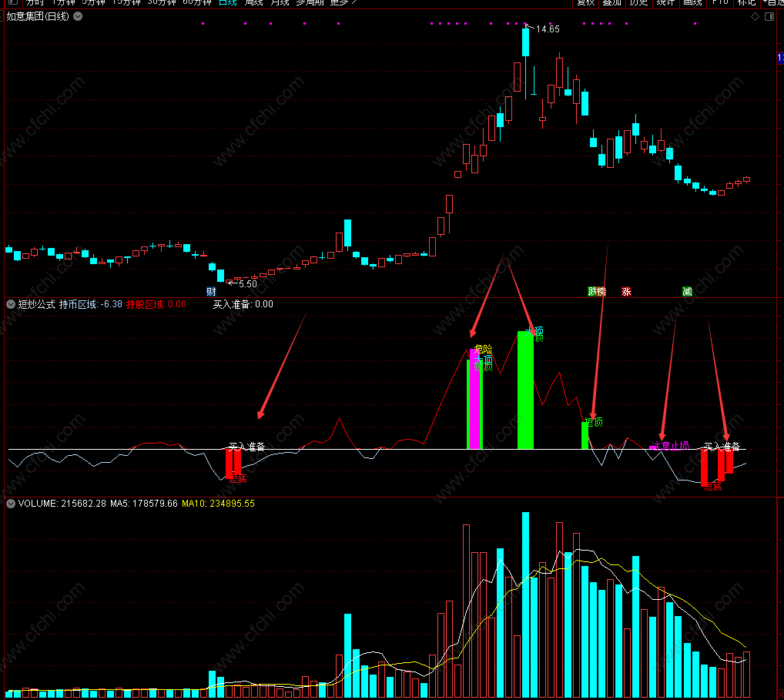Toggle the side panel layout icon

pyautogui.click(x=769, y=16)
